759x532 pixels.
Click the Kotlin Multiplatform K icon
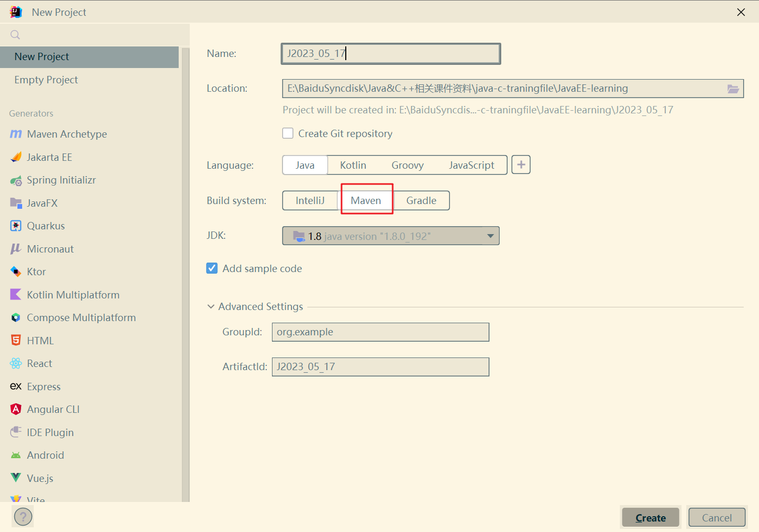(16, 295)
